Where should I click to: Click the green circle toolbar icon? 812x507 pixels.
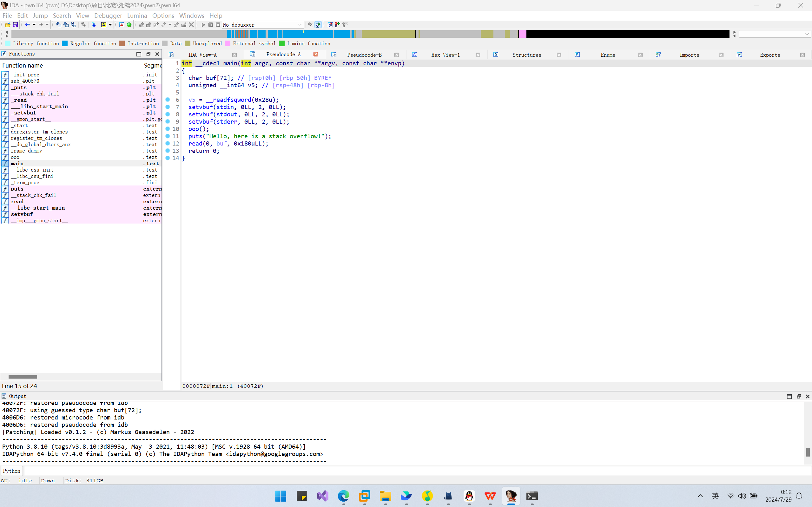[129, 25]
